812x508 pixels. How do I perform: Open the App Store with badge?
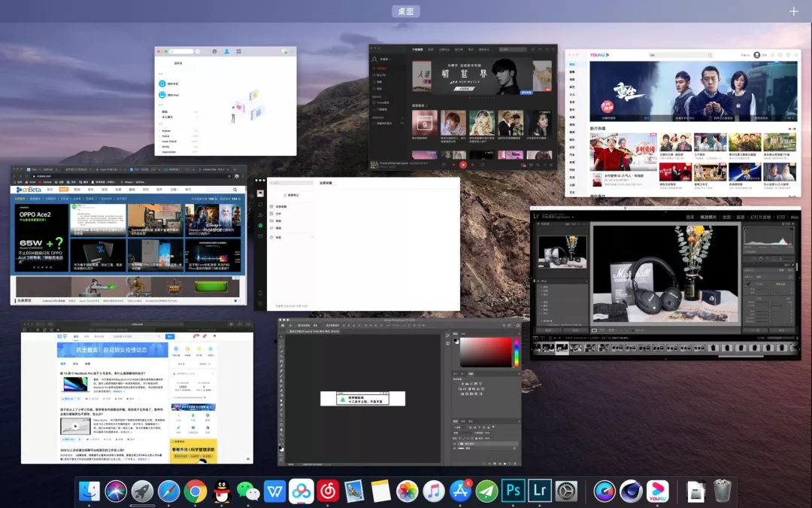(x=460, y=491)
